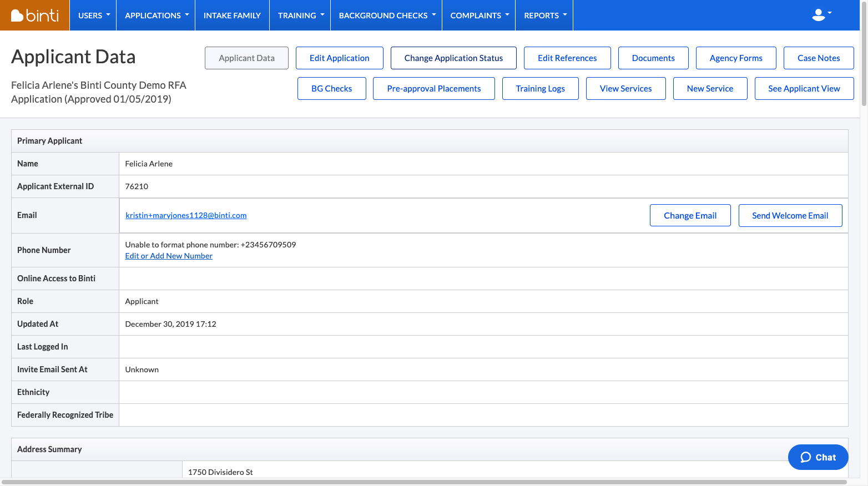Go to BG Checks
The image size is (868, 486).
coord(332,89)
